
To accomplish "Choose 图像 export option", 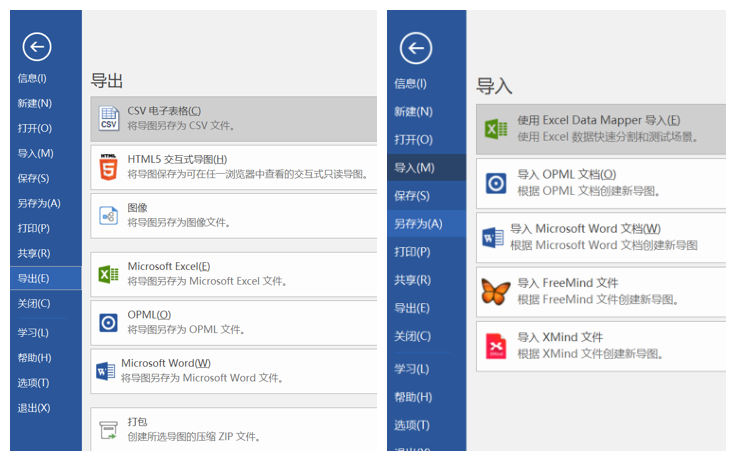I will [233, 216].
